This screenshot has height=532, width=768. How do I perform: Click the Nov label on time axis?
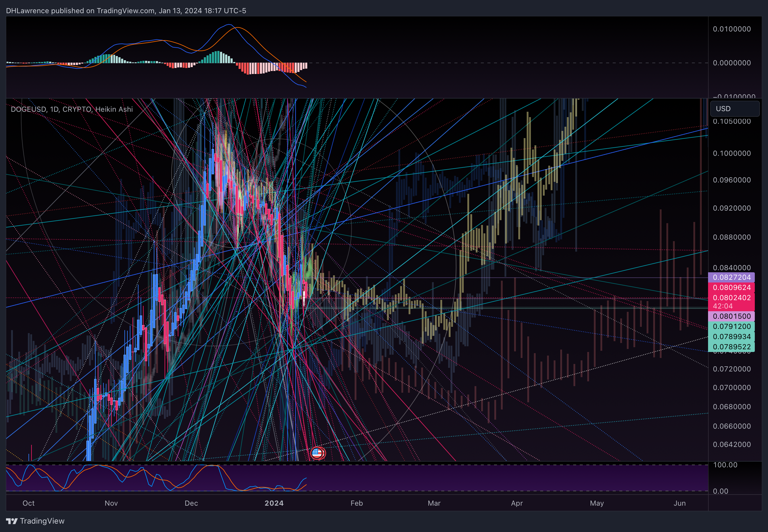click(111, 503)
